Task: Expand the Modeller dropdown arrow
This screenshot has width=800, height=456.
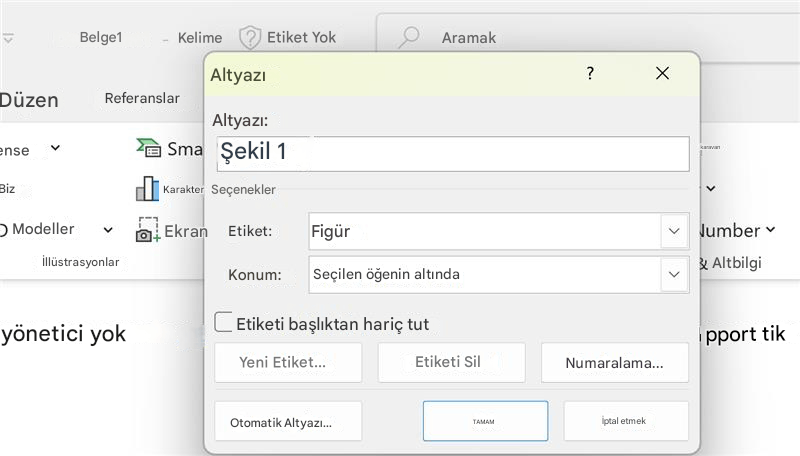Action: (x=108, y=230)
